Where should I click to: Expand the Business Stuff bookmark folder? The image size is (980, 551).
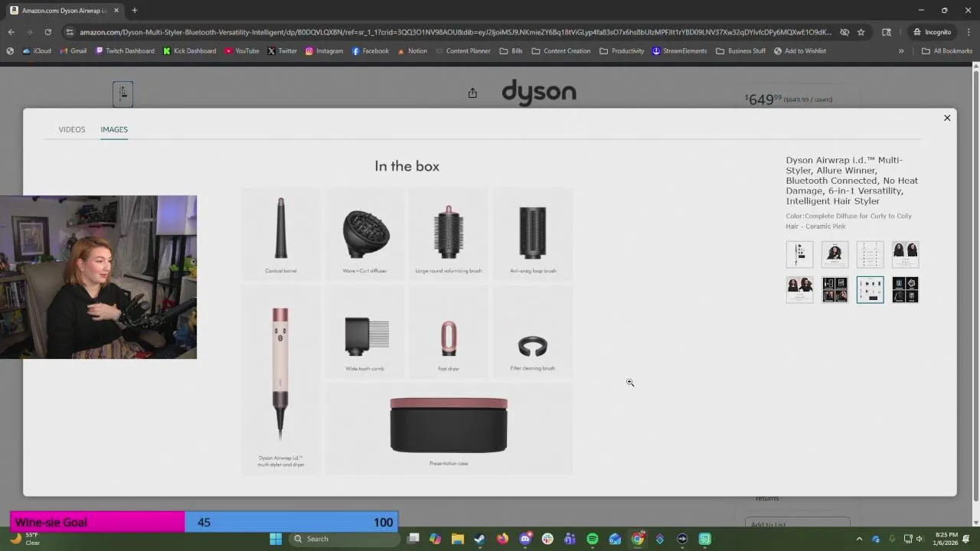tap(740, 51)
